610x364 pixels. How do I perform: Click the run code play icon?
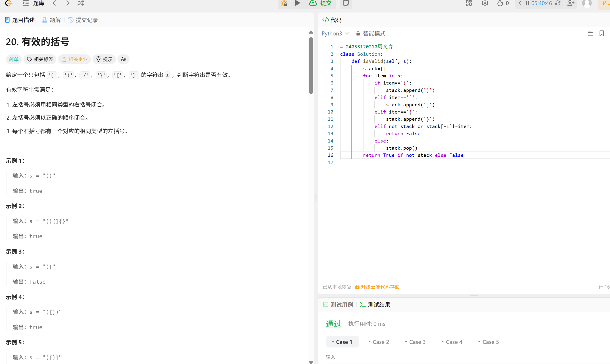[297, 3]
